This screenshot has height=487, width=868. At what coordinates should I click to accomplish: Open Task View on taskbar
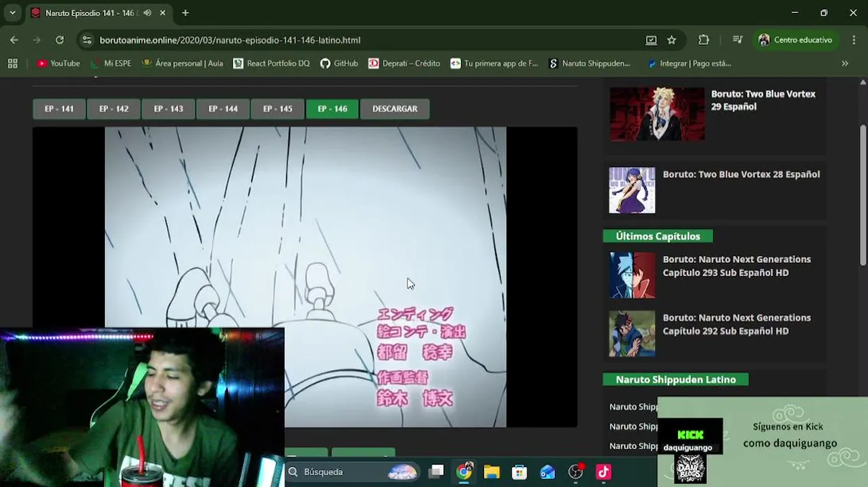click(x=436, y=471)
